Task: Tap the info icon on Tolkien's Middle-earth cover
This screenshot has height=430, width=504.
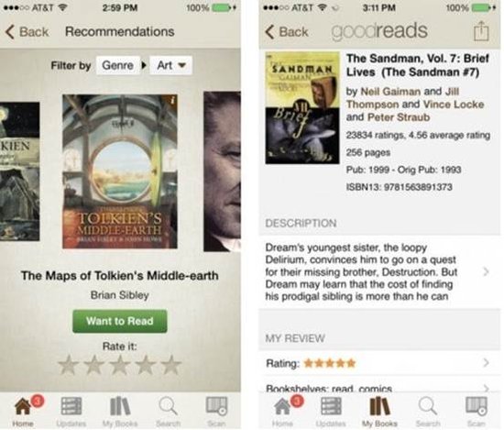Action: coord(173,100)
